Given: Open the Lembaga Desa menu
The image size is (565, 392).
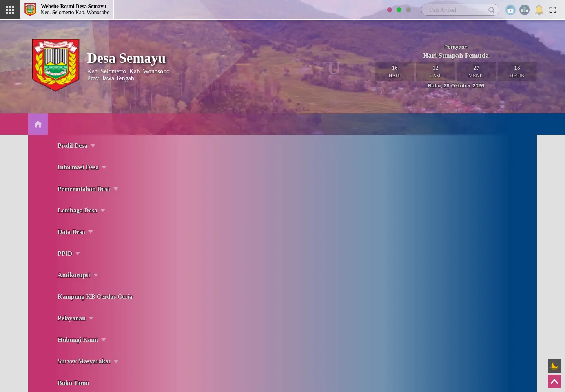Looking at the screenshot, I should click(77, 211).
